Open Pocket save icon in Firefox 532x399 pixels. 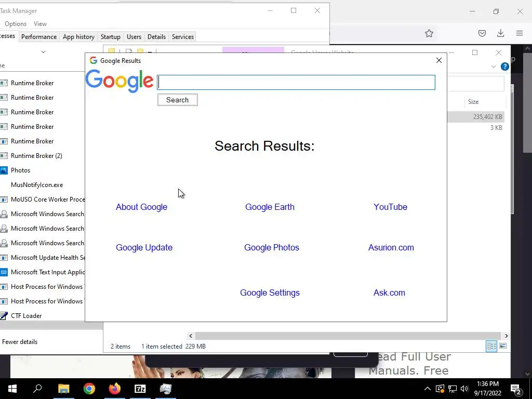click(x=482, y=33)
